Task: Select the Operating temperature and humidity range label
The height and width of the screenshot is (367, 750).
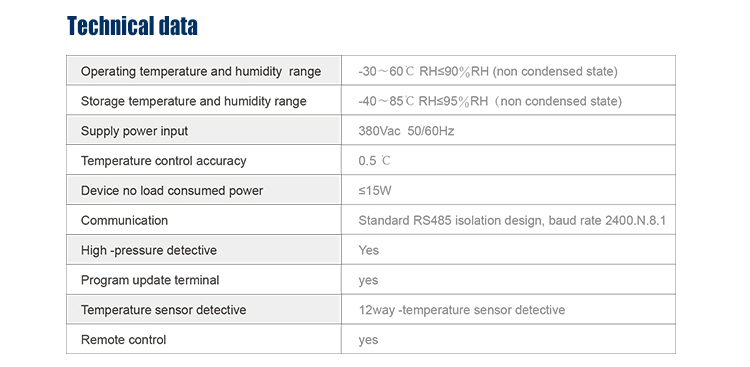Action: [x=201, y=72]
